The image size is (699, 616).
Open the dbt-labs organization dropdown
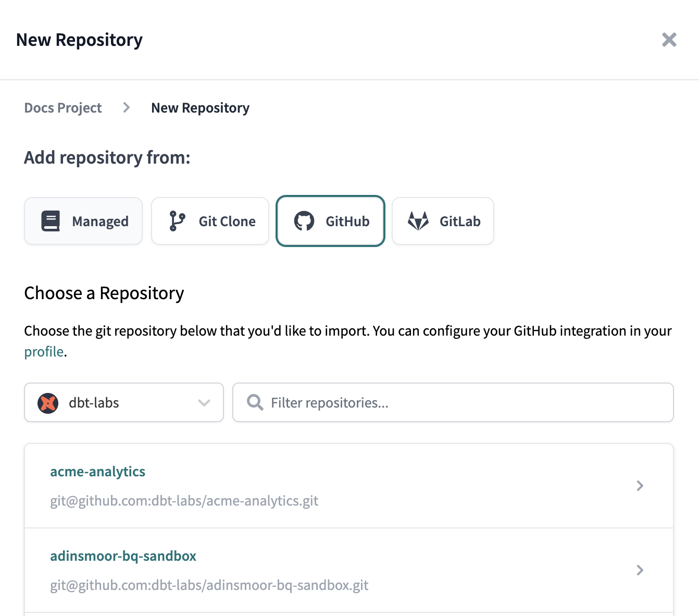pyautogui.click(x=124, y=402)
